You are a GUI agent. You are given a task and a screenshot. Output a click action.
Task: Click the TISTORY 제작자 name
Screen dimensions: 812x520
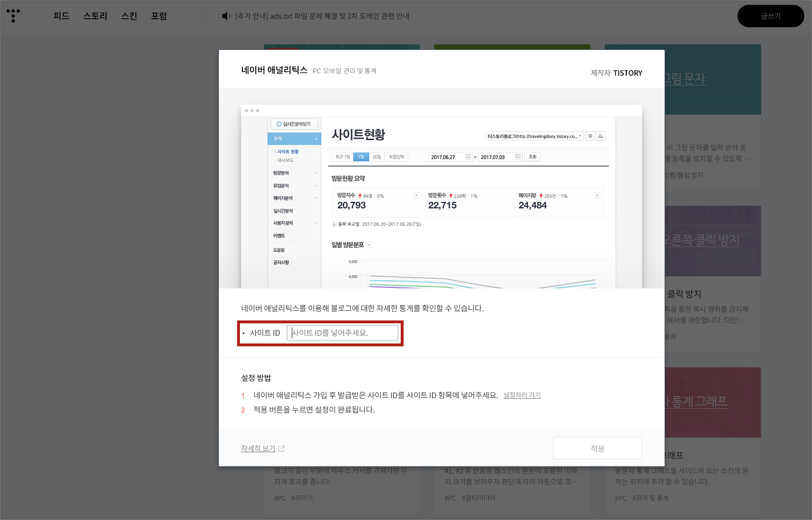[x=628, y=73]
